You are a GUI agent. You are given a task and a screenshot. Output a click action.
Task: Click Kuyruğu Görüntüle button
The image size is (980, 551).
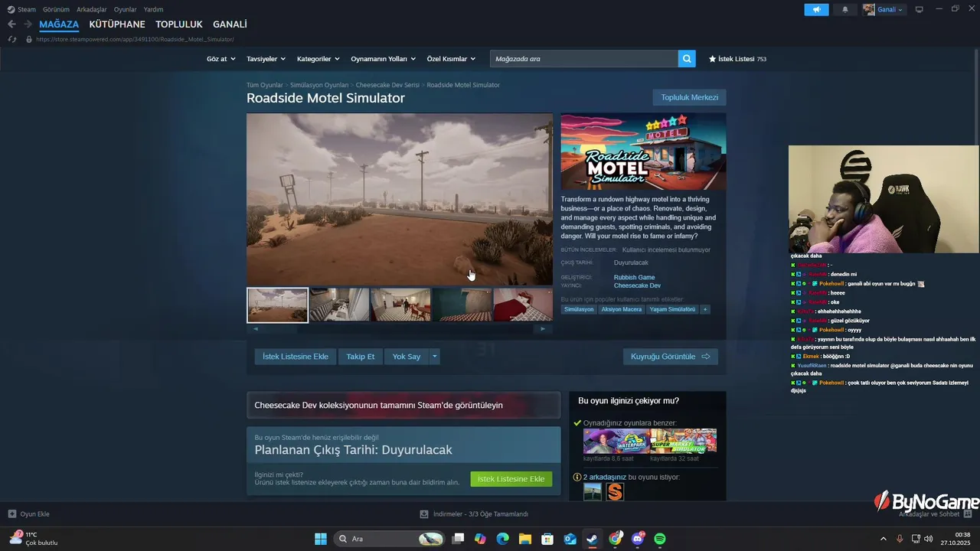click(x=671, y=357)
